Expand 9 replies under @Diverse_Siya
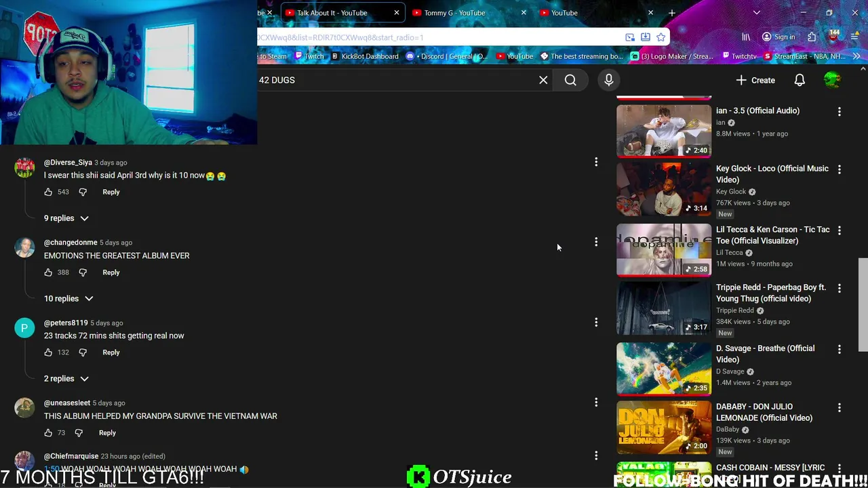The height and width of the screenshot is (488, 868). pos(66,218)
